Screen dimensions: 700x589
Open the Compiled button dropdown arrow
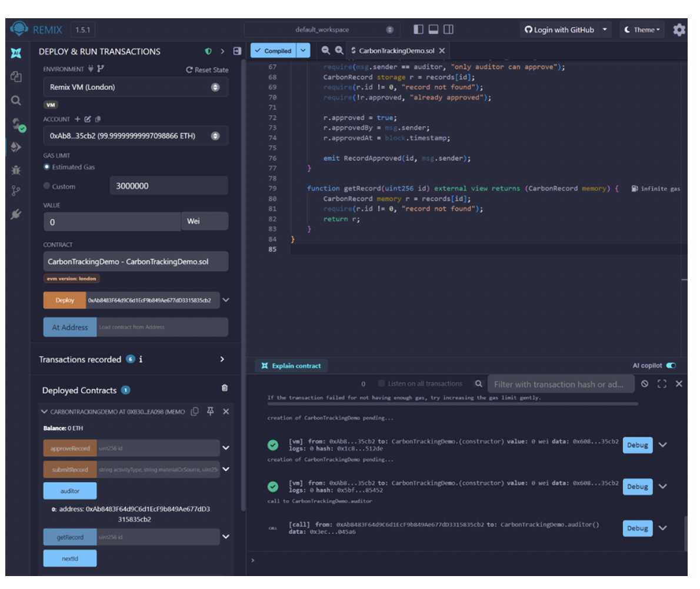point(303,51)
